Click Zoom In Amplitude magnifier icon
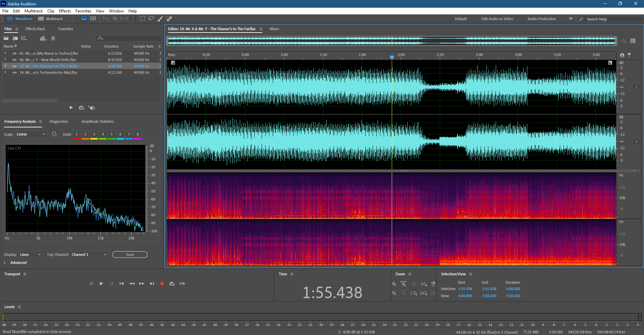 [394, 284]
